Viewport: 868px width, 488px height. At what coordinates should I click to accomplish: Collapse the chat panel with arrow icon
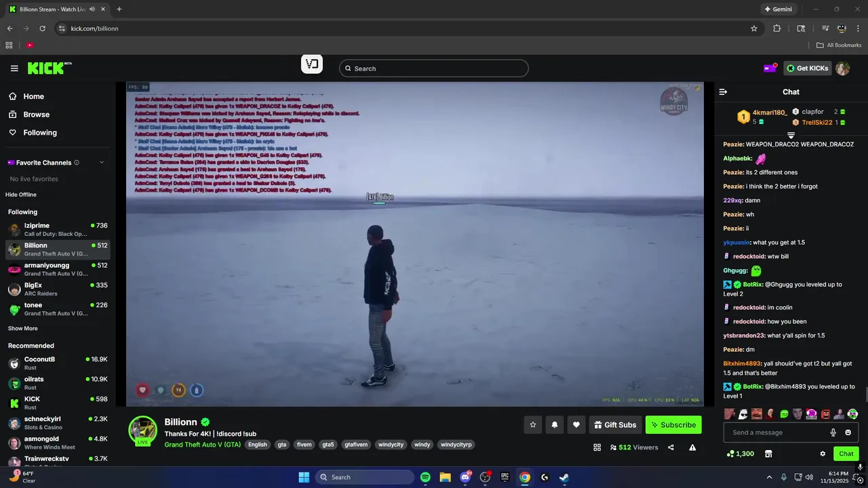tap(723, 91)
